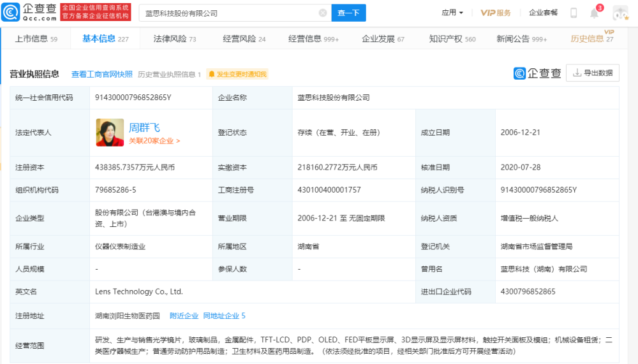This screenshot has width=638, height=364.
Task: Click the 查一下 search button
Action: click(x=348, y=13)
